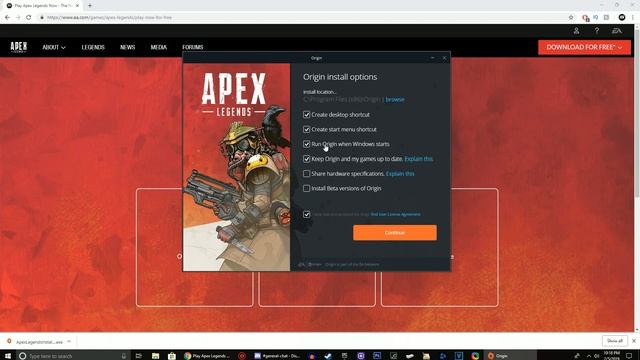Click the browser forward arrow

18,18
